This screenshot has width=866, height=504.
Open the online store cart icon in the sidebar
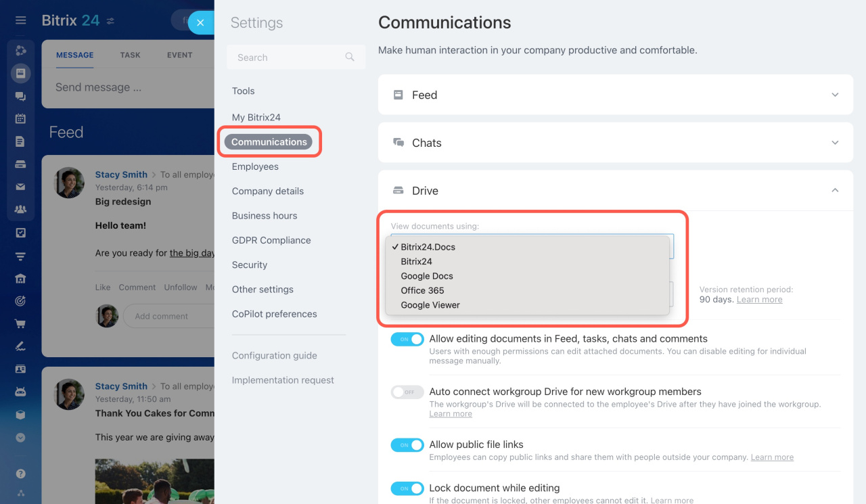tap(20, 324)
